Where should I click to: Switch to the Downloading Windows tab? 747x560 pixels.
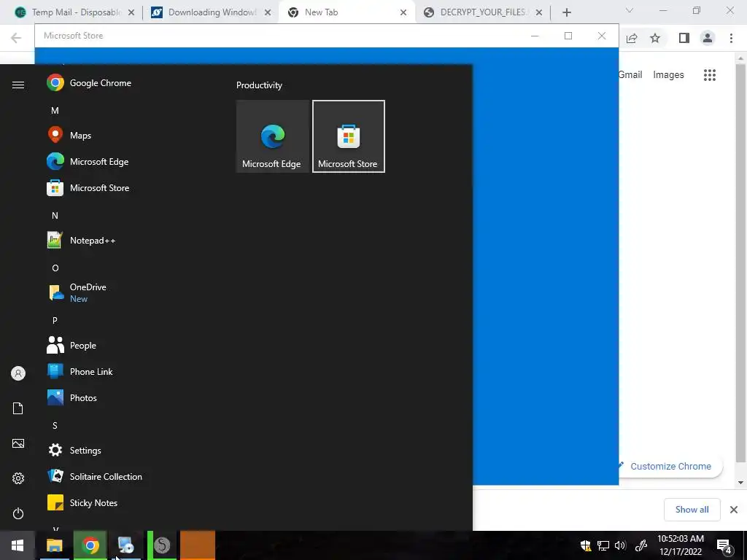point(212,12)
